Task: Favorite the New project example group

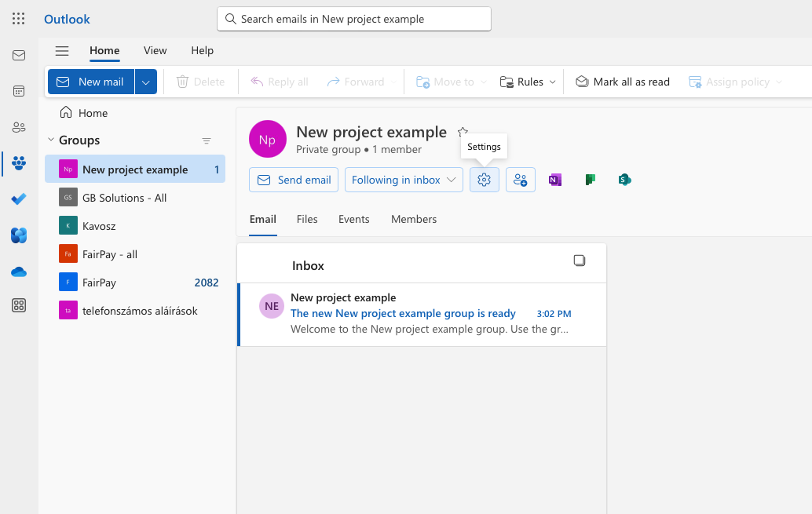Action: coord(463,131)
